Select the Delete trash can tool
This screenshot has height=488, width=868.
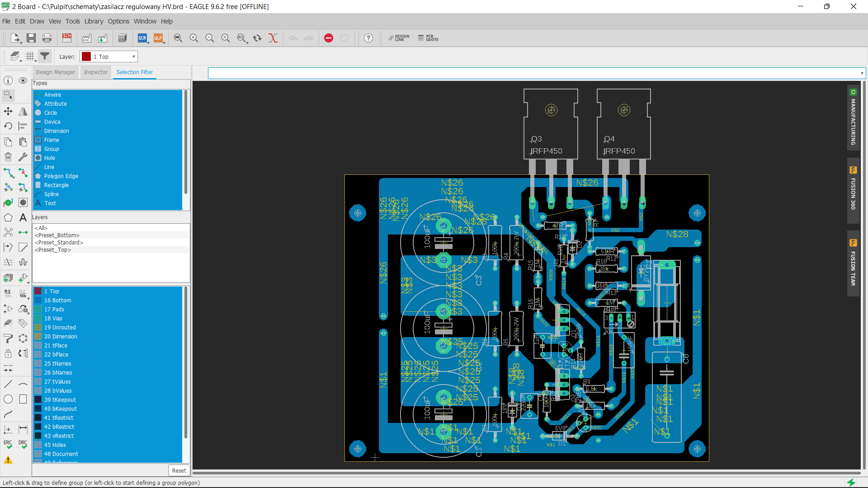(x=8, y=157)
